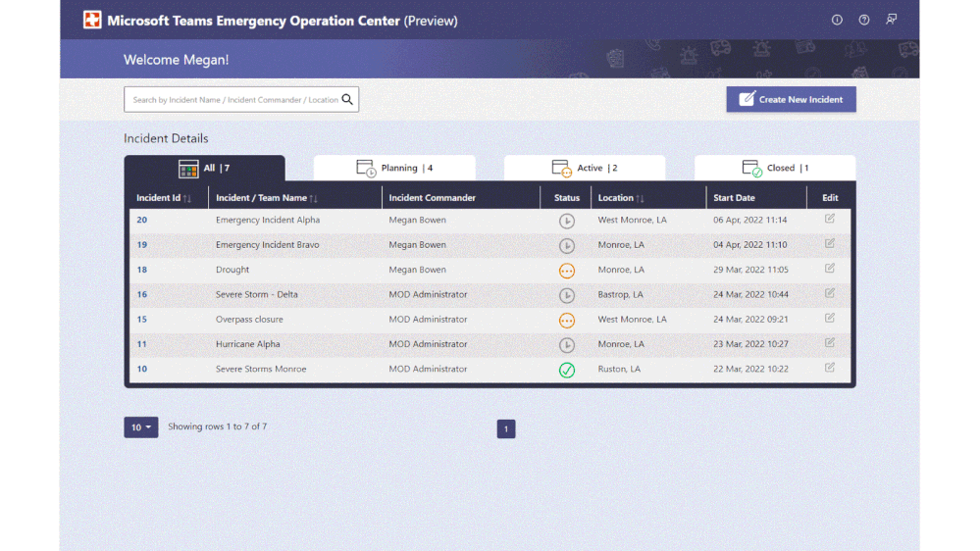This screenshot has height=551, width=980.
Task: Click 'MOD Administrator' in Hurricane Alpha row
Action: [x=428, y=344]
